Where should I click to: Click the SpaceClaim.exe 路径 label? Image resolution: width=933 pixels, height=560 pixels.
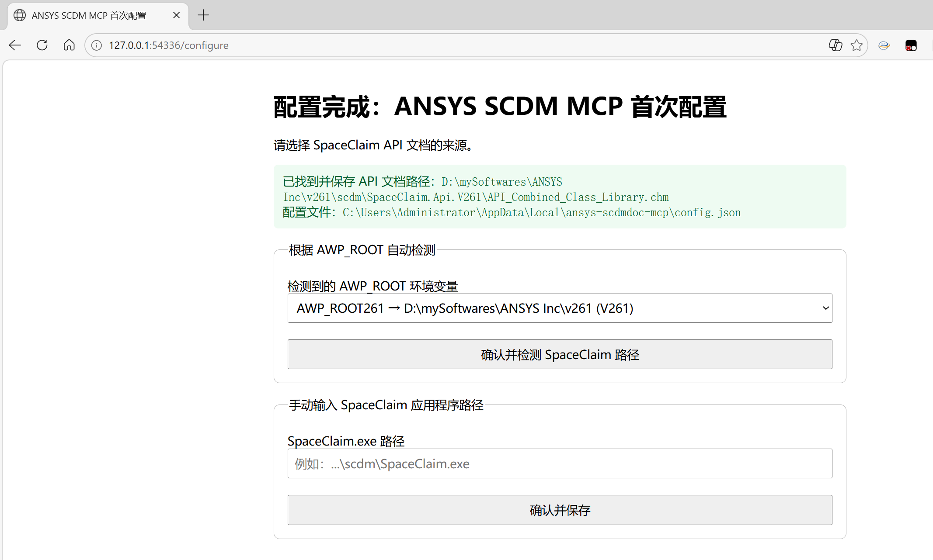pyautogui.click(x=346, y=441)
